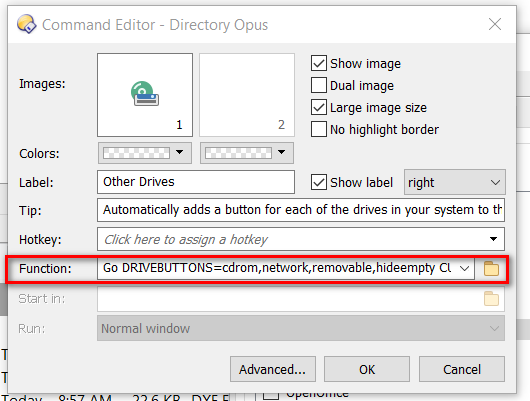Toggle the Large image size checkbox
The image size is (530, 401).
tap(319, 107)
